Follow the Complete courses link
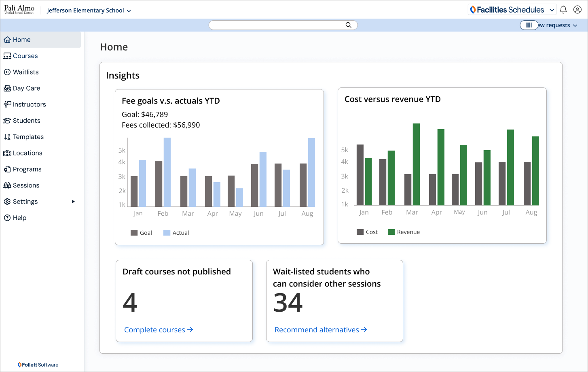This screenshot has height=372, width=588. 159,330
